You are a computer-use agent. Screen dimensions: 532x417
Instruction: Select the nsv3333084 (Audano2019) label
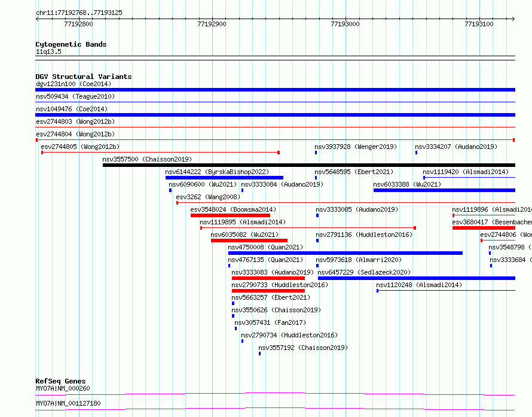pyautogui.click(x=282, y=184)
